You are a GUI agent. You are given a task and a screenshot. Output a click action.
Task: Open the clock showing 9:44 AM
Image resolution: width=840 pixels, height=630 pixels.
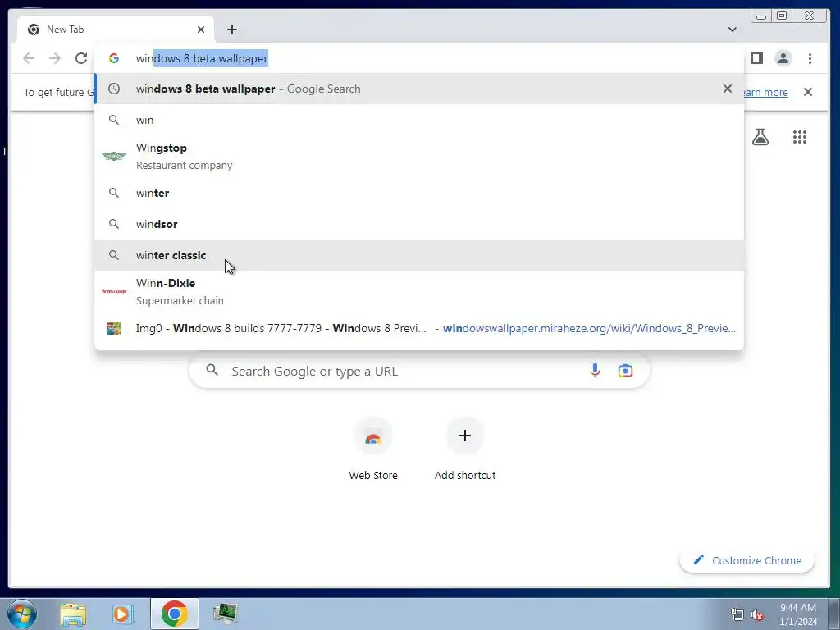[798, 614]
